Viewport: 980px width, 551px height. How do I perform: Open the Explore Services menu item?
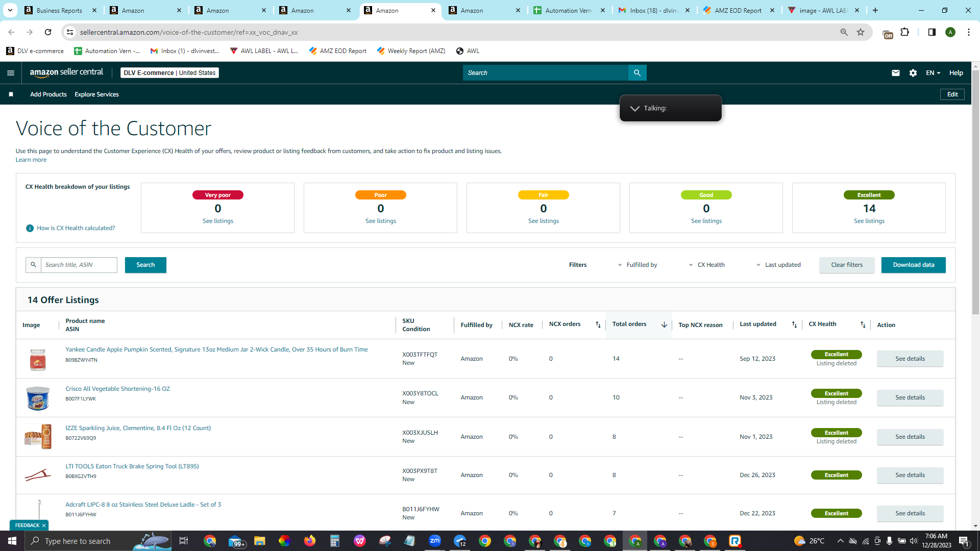(96, 94)
